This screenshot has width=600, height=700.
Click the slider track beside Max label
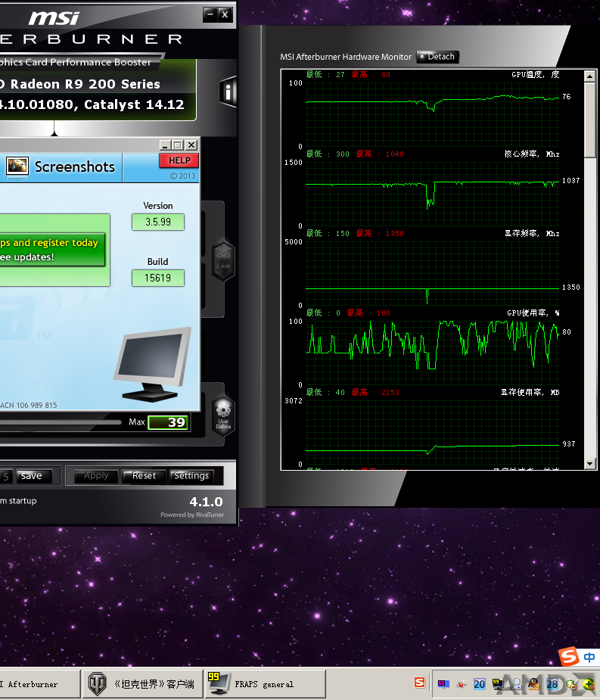coord(61,422)
